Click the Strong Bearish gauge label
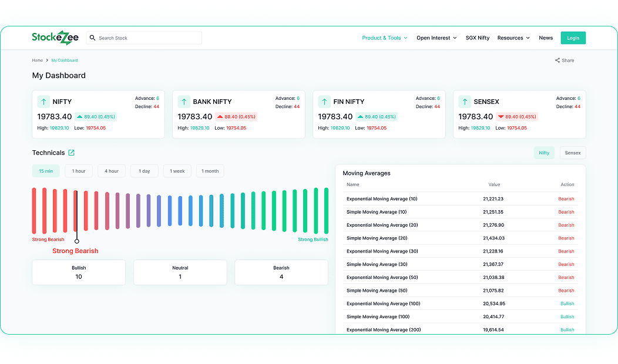 pyautogui.click(x=48, y=240)
